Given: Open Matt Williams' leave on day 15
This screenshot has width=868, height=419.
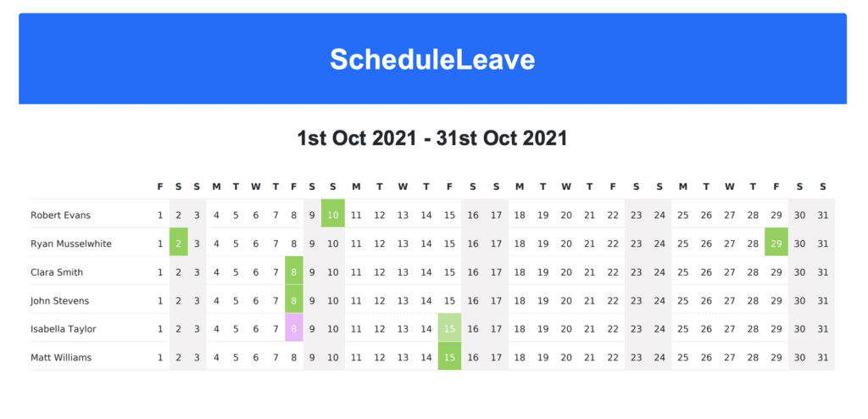Looking at the screenshot, I should (x=450, y=358).
